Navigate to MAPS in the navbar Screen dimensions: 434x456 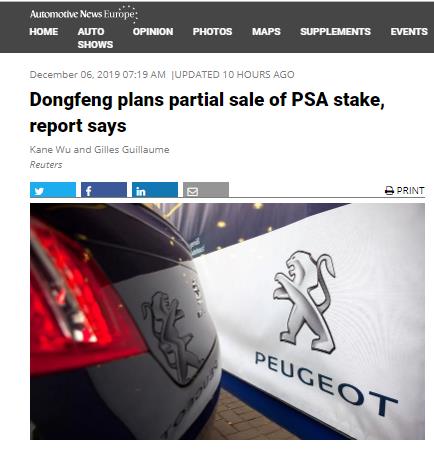point(266,31)
